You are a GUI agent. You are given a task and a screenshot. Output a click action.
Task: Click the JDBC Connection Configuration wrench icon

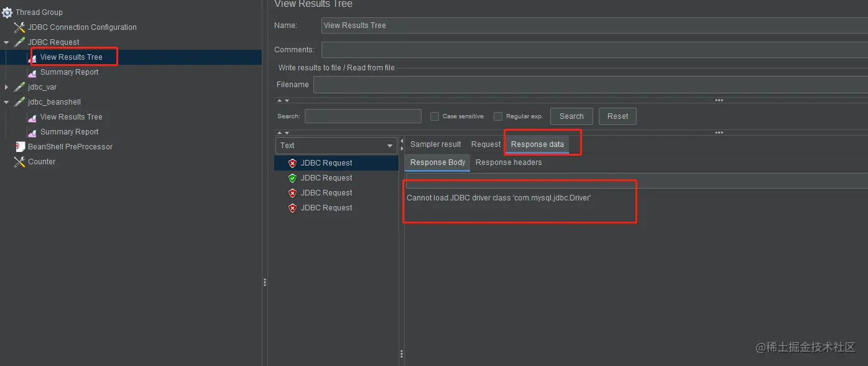(x=19, y=27)
